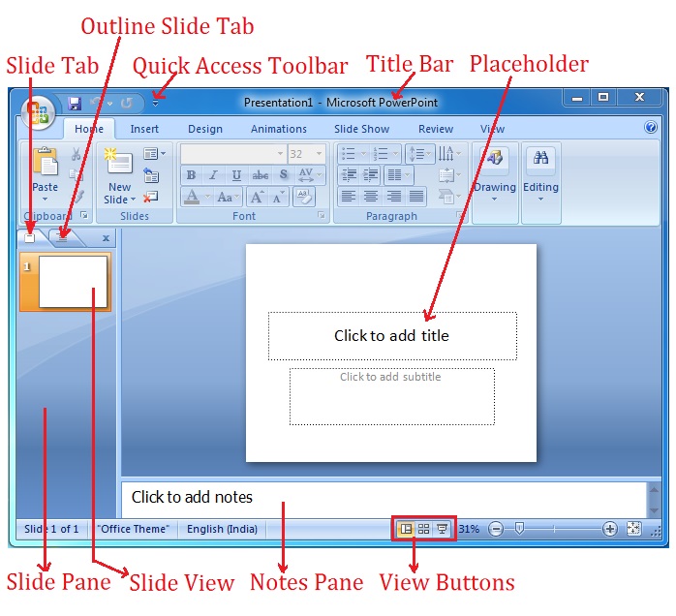
Task: Fit slide to current window icon
Action: pos(633,529)
